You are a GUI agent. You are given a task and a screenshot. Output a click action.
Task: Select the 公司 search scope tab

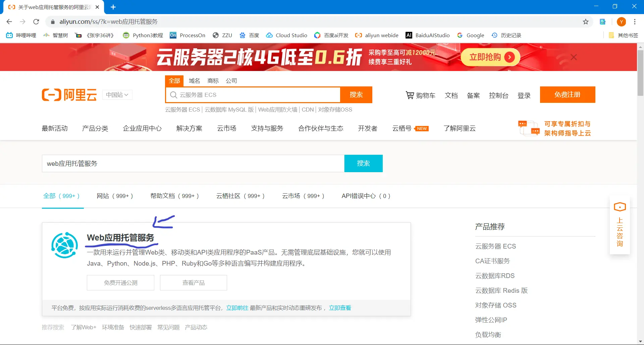pyautogui.click(x=231, y=81)
